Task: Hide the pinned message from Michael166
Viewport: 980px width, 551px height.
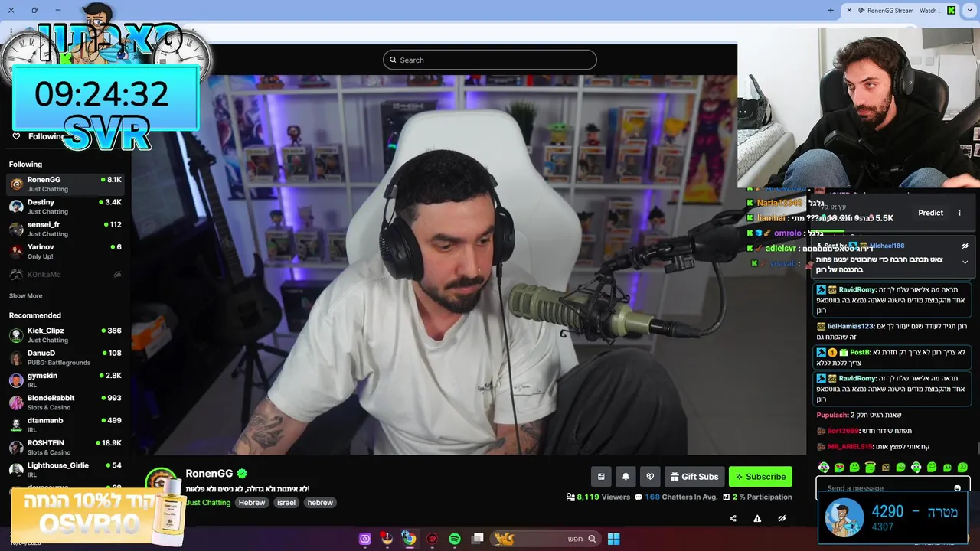Action: tap(965, 246)
